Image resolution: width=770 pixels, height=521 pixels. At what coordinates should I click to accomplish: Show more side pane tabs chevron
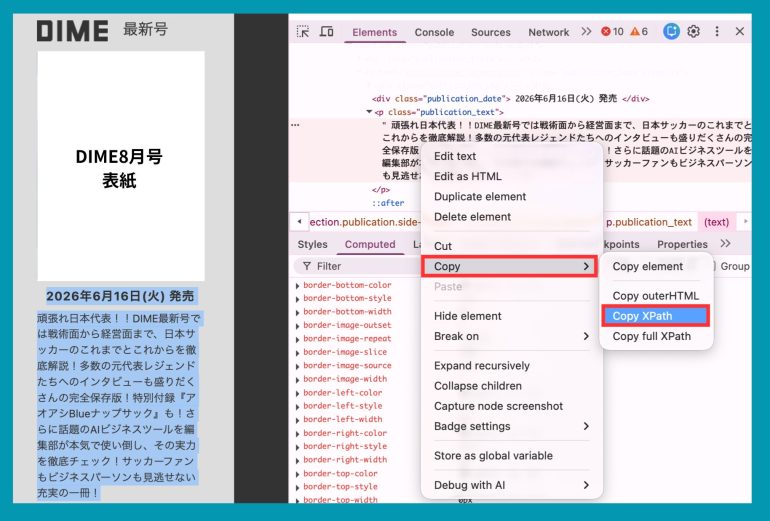(x=725, y=244)
